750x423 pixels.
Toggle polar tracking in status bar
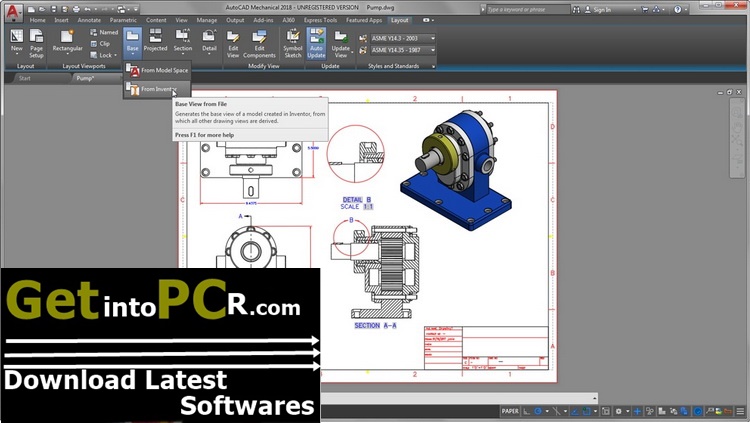pos(538,411)
